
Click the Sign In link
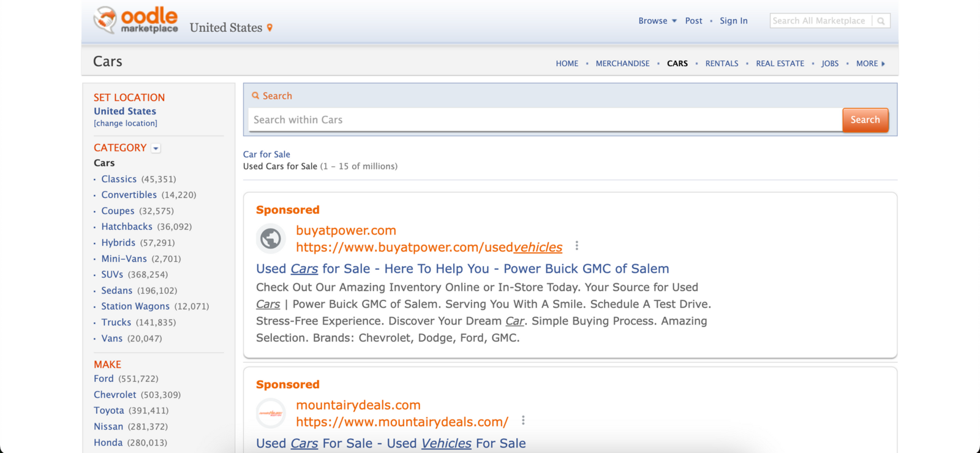point(734,21)
